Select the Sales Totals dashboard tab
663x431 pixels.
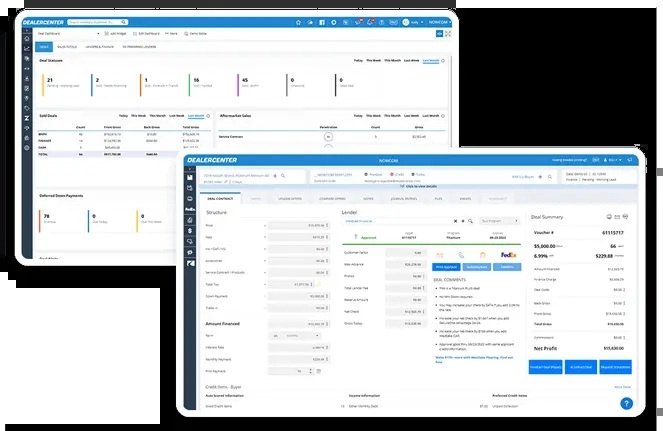pos(67,47)
